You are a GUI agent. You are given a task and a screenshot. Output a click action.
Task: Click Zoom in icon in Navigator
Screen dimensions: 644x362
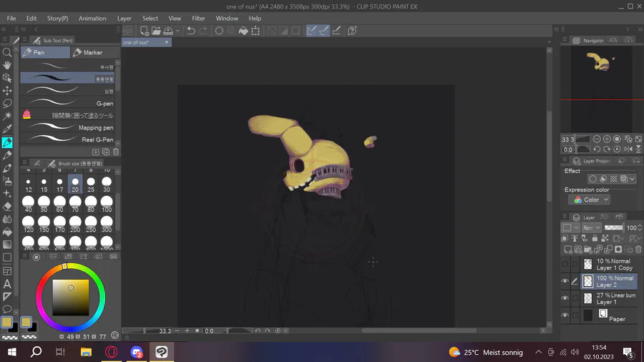607,139
